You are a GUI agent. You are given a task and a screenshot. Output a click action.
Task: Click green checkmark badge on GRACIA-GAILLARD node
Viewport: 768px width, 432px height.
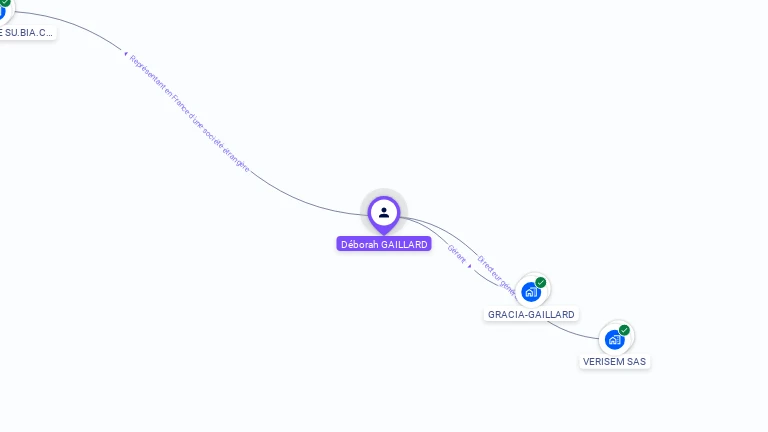(541, 283)
